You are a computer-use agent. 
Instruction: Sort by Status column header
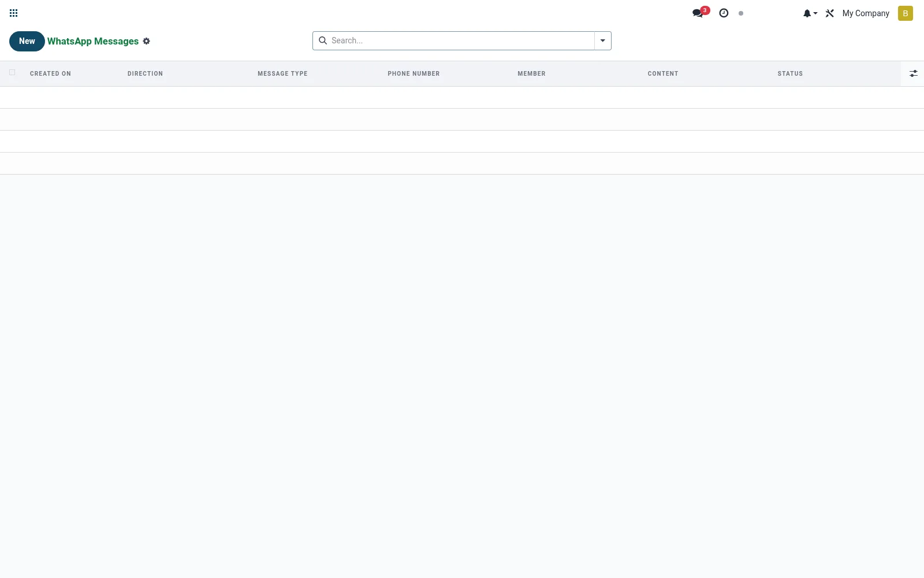pos(790,73)
